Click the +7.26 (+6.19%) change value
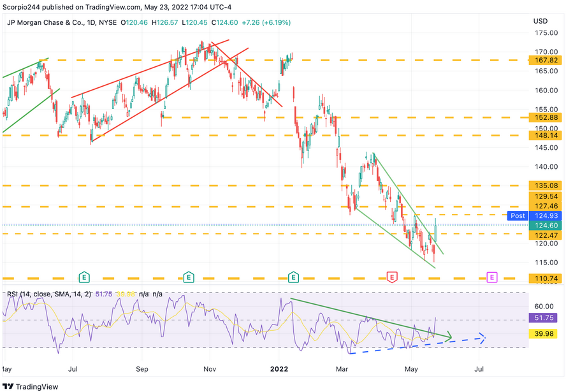 266,22
